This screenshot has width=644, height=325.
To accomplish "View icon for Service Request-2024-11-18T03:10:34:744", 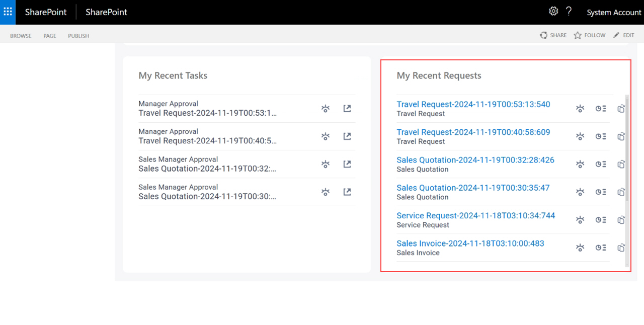I will (x=580, y=220).
